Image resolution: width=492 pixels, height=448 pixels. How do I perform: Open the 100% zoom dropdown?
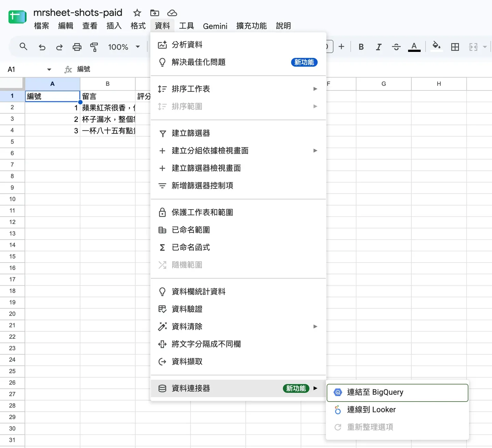point(124,47)
